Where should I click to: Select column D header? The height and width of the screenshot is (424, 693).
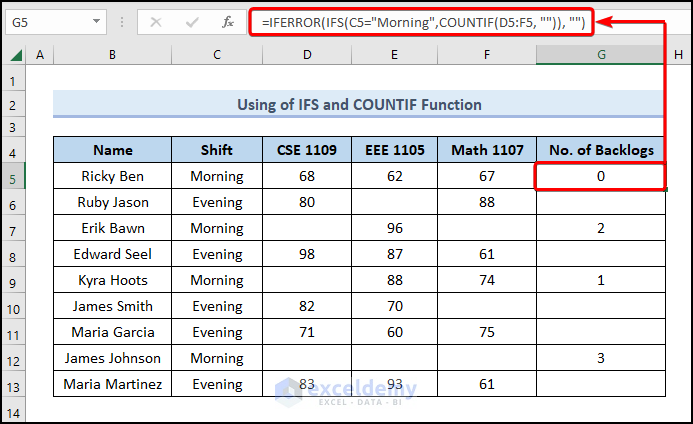point(308,55)
